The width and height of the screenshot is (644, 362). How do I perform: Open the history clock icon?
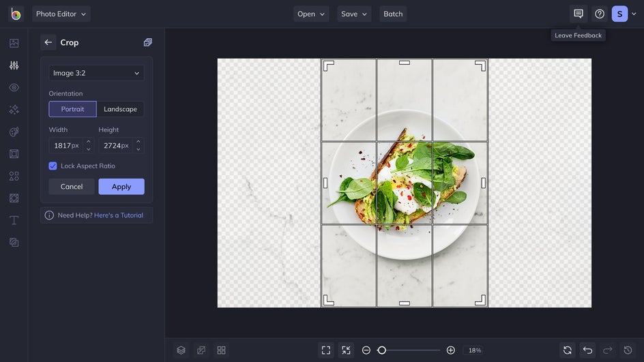click(628, 350)
